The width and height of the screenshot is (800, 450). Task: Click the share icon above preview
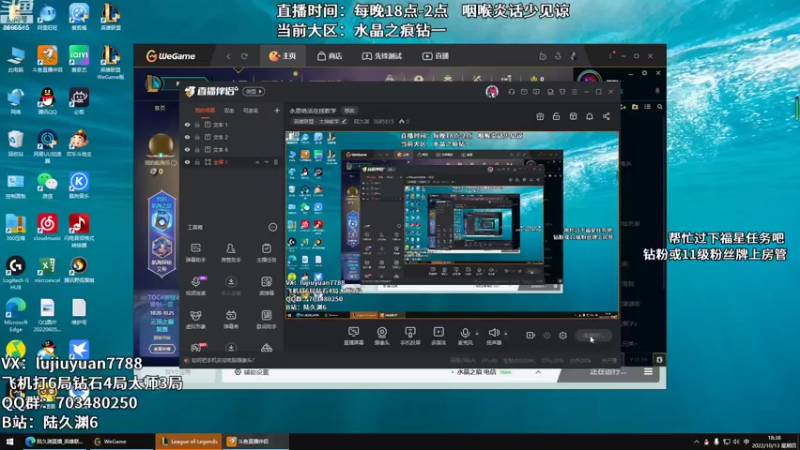click(x=606, y=116)
